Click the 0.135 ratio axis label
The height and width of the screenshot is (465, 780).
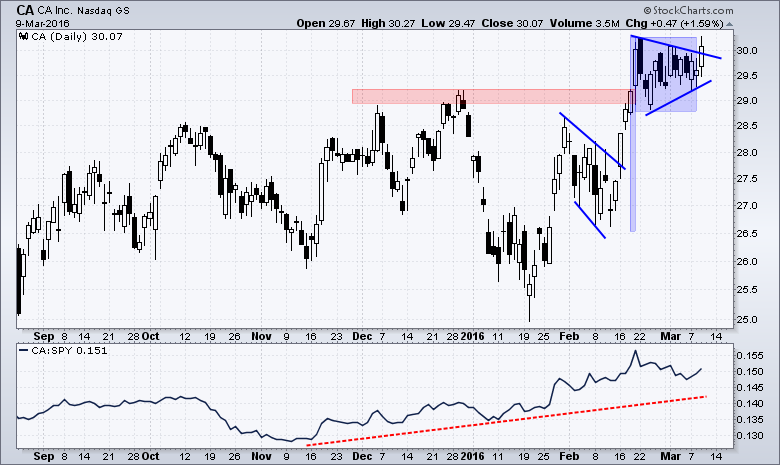pos(750,420)
